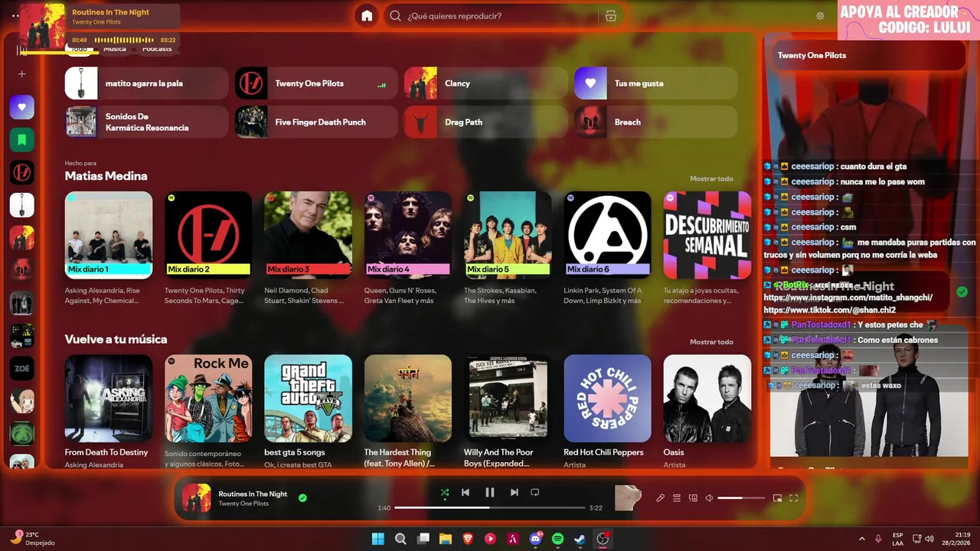Open Twenty One Pilots logo in sidebar
The height and width of the screenshot is (551, 980).
click(21, 173)
